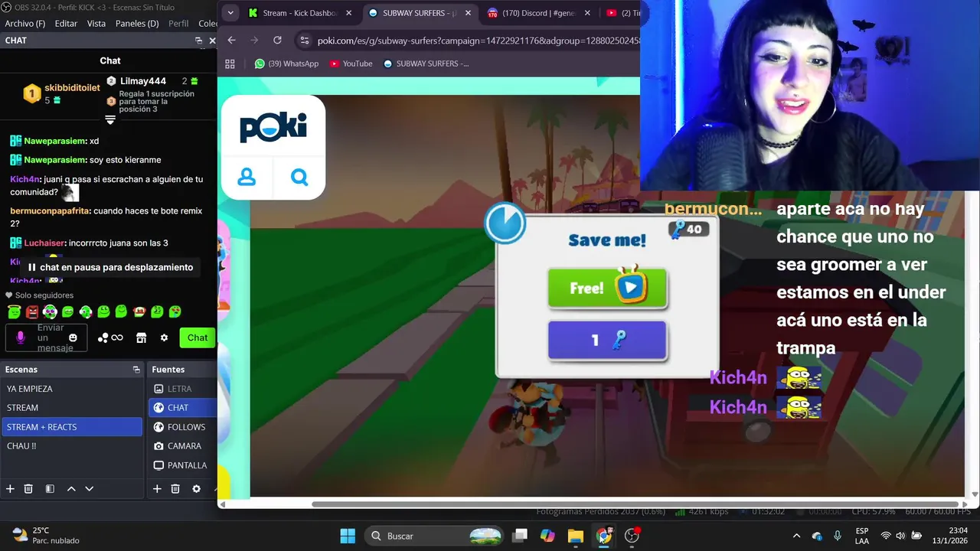Screen dimensions: 980x551
Task: Send message with green Chat button
Action: pyautogui.click(x=198, y=337)
